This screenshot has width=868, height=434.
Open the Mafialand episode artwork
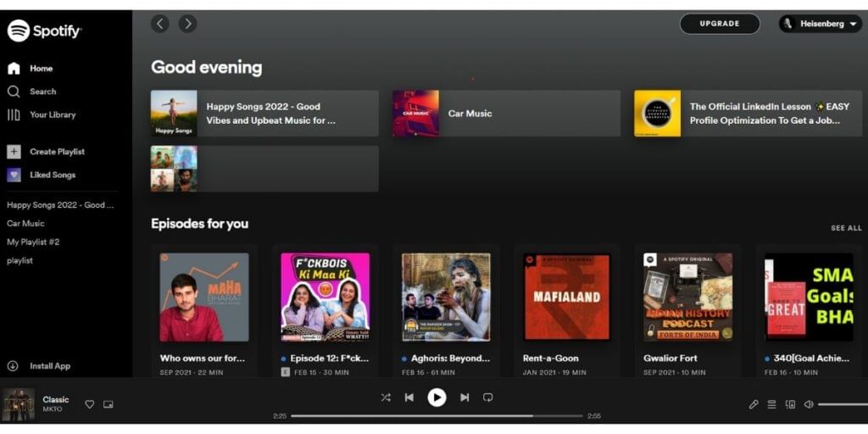567,298
